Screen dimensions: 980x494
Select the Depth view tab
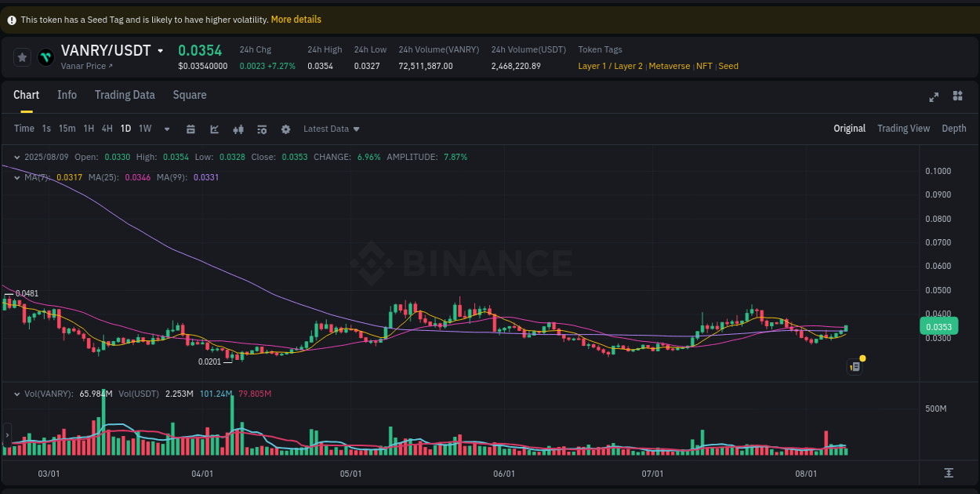click(x=954, y=128)
